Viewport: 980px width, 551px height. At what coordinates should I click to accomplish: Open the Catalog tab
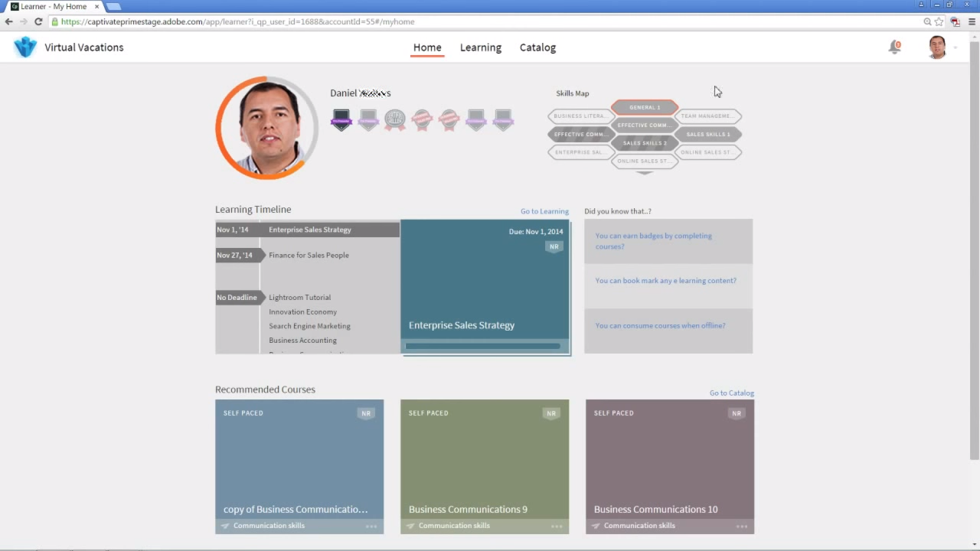(x=537, y=47)
